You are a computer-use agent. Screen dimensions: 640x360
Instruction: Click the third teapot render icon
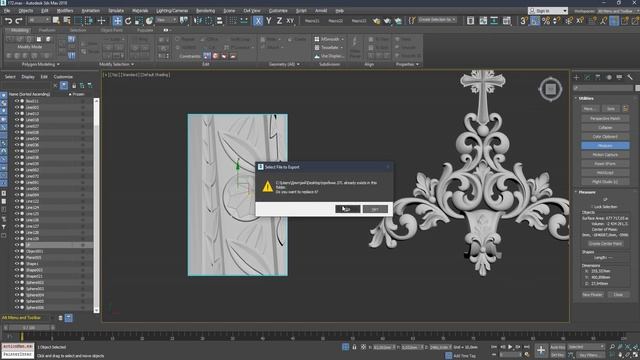398,20
